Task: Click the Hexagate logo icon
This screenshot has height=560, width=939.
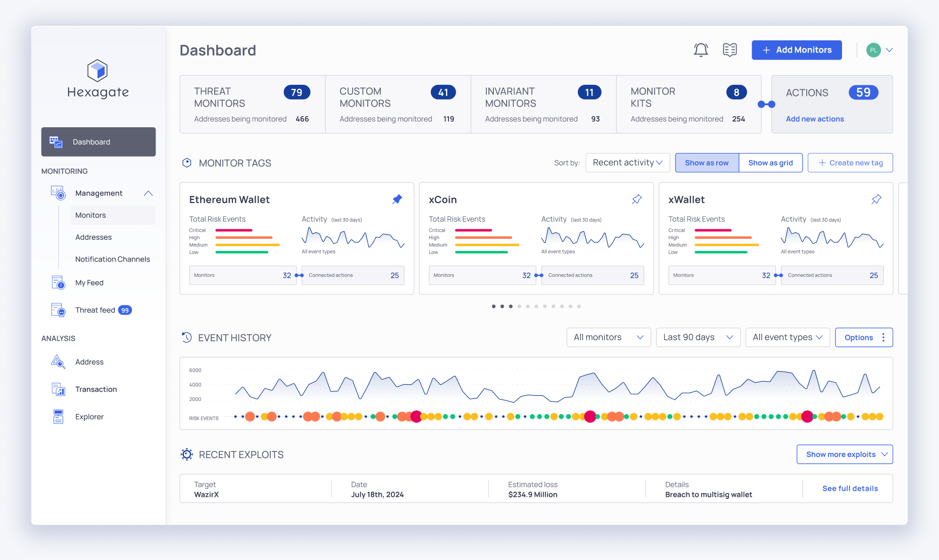Action: coord(97,70)
